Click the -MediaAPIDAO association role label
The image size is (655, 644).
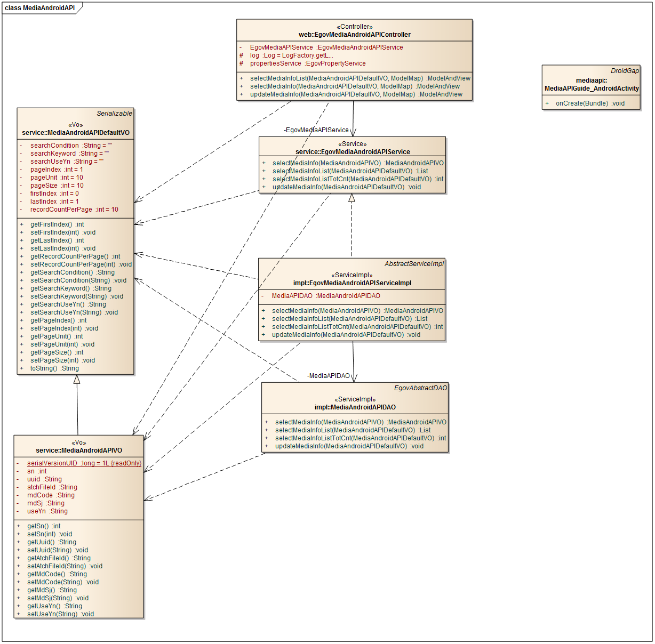coord(329,376)
